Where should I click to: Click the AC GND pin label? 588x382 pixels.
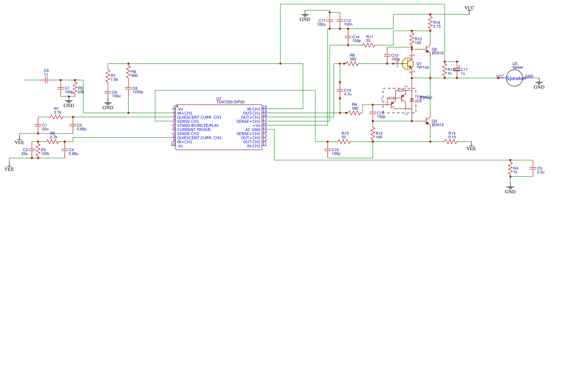click(x=253, y=130)
